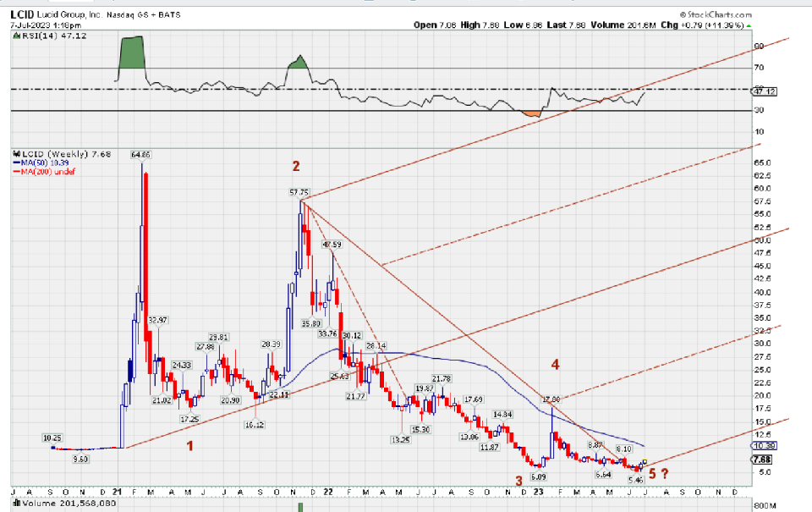Click the 15.30 low price label
The height and width of the screenshot is (512, 812).
click(420, 429)
